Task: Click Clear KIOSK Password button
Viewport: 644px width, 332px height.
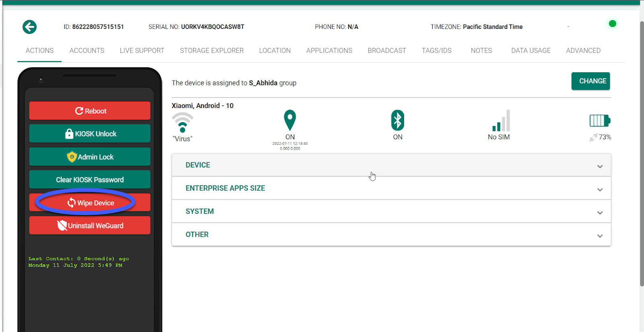Action: [x=90, y=180]
